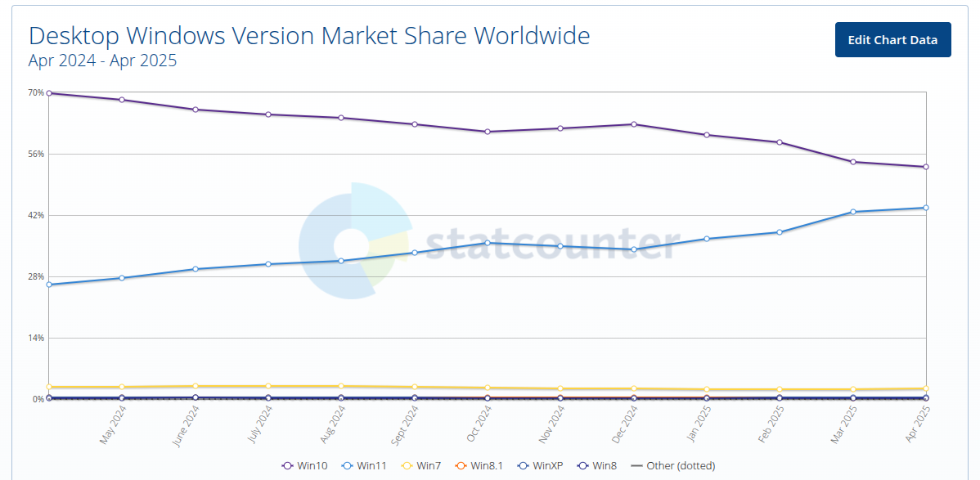This screenshot has height=480, width=980.
Task: Select Win11 data point at Mar 2025
Action: point(853,212)
